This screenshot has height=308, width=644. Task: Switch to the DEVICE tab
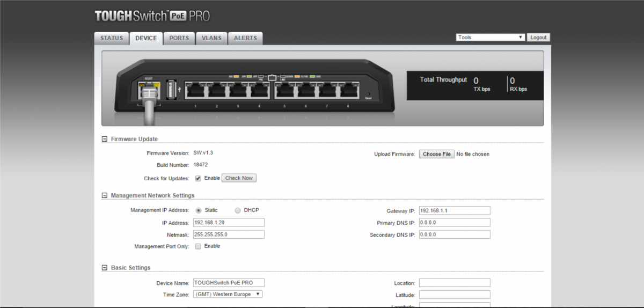146,38
